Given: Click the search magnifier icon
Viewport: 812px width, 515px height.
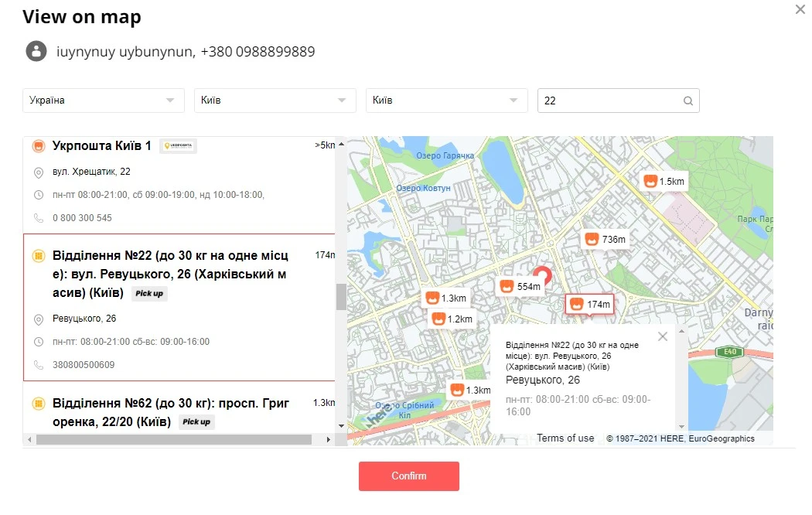Looking at the screenshot, I should click(687, 101).
